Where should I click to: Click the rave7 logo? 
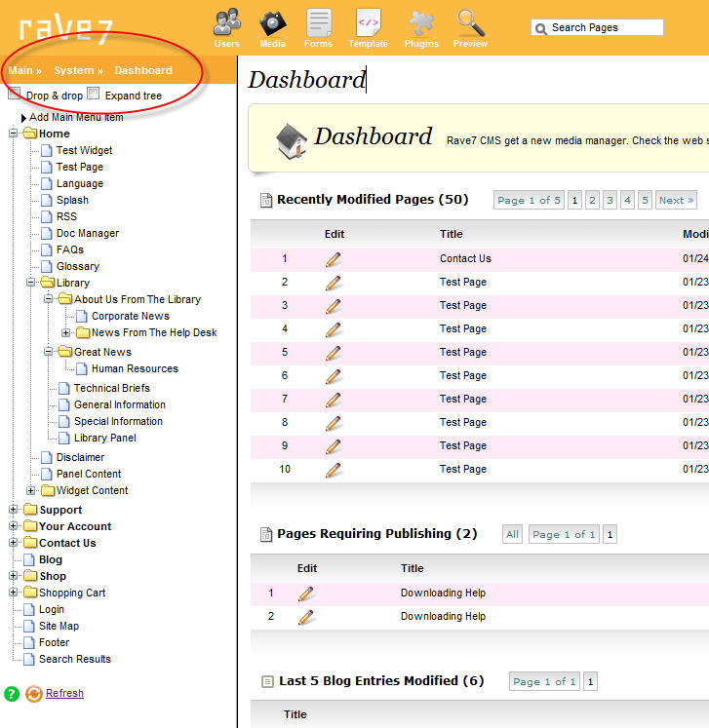[x=65, y=28]
